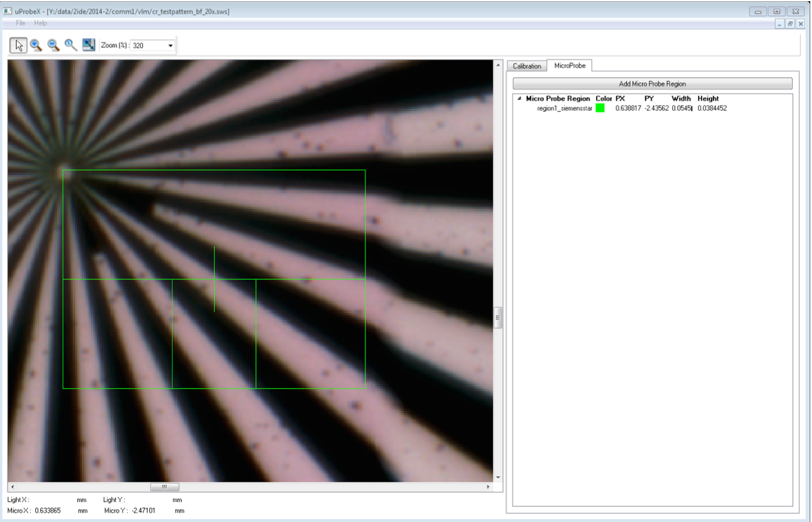This screenshot has width=812, height=522.
Task: Click the zoom out magnifier tool
Action: click(53, 45)
